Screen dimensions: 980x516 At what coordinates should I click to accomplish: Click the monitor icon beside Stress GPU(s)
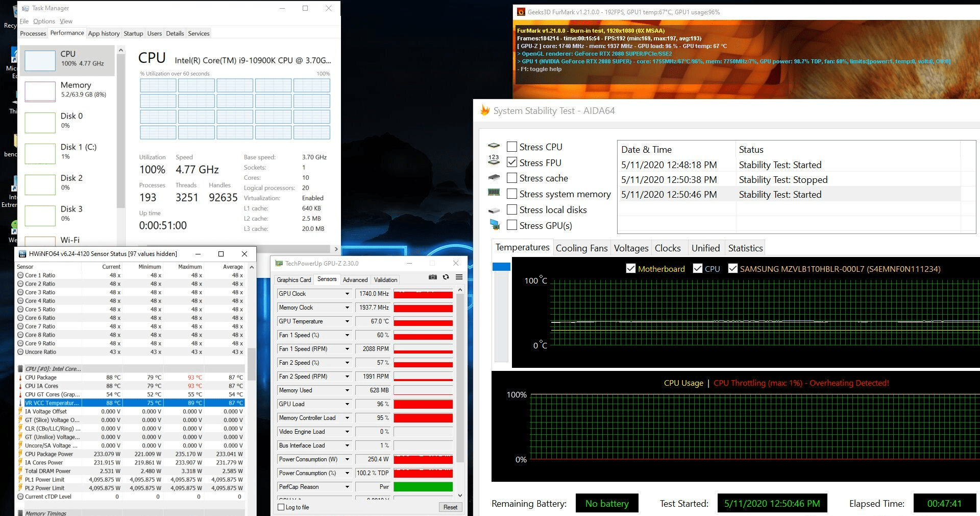coord(494,224)
